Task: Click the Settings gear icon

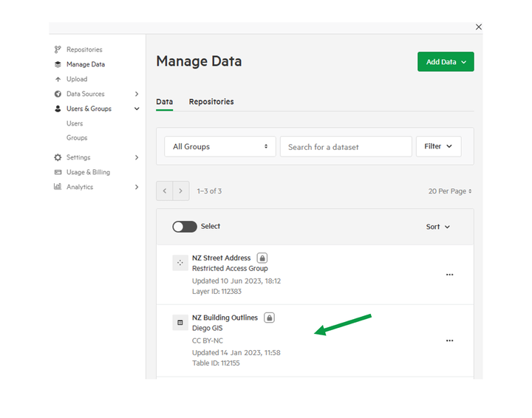Action: click(x=58, y=157)
